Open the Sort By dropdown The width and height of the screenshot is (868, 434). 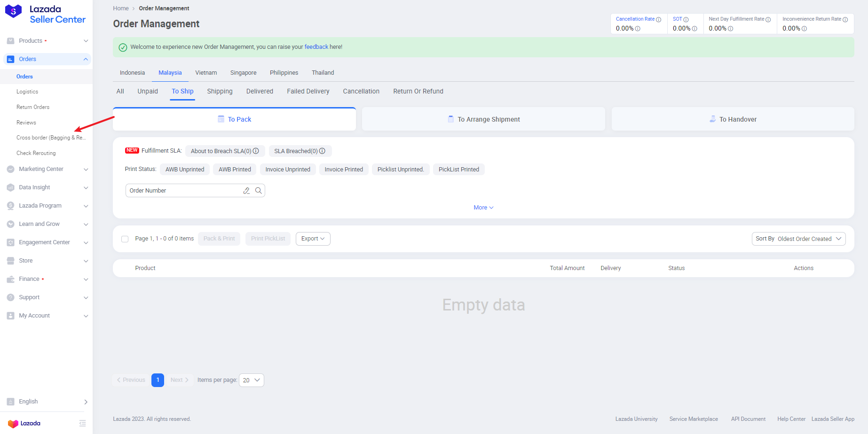click(x=798, y=239)
